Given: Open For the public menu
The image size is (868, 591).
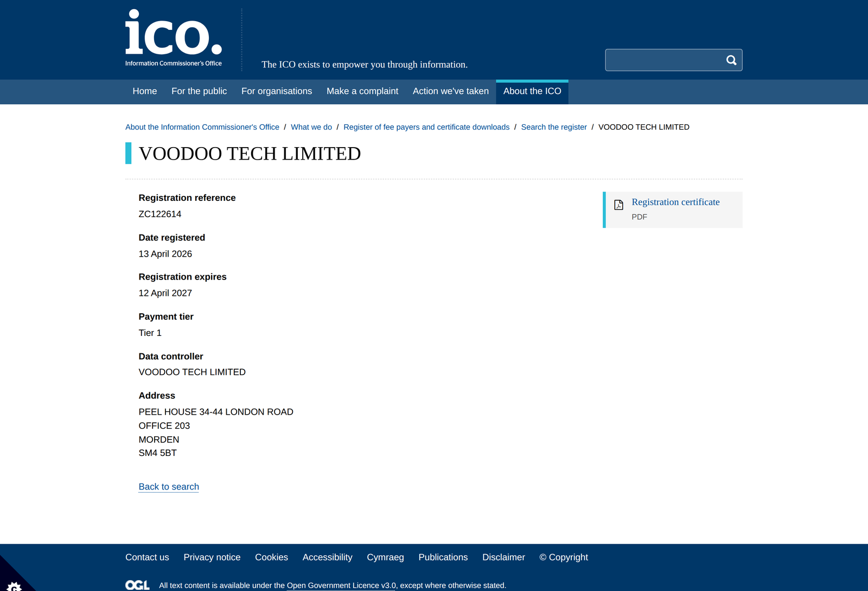Looking at the screenshot, I should pos(199,91).
